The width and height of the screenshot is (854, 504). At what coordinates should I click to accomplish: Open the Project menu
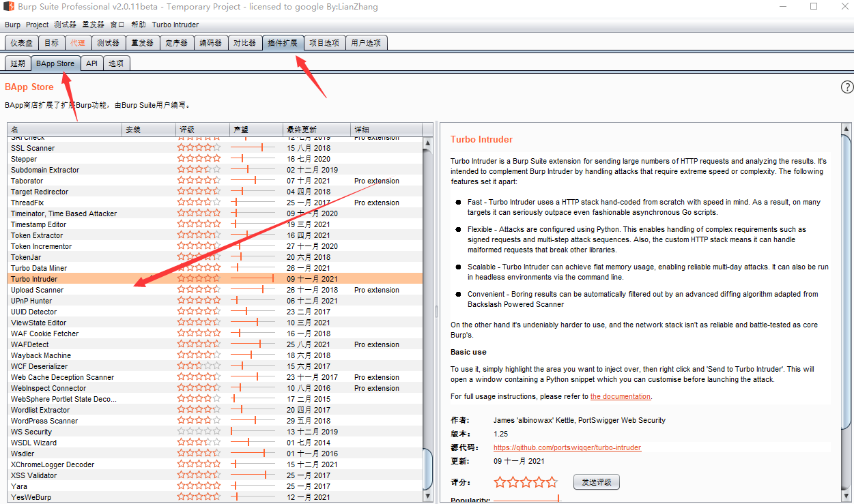click(38, 25)
